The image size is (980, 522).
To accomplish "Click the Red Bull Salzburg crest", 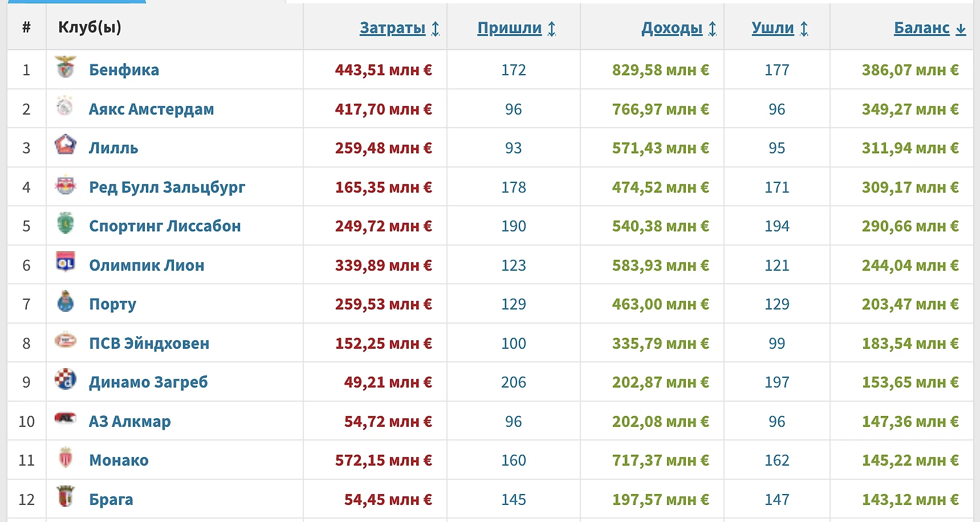I will (66, 184).
